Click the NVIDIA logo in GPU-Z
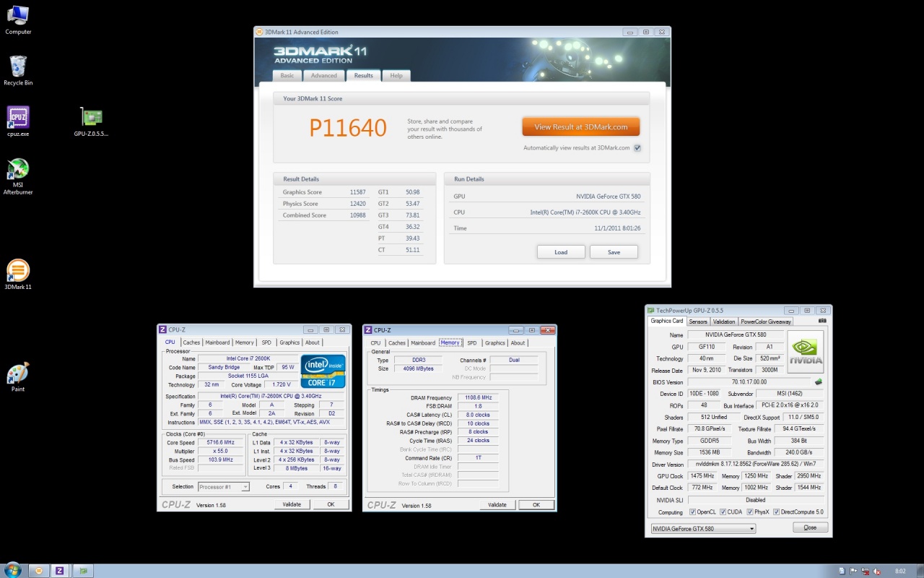The height and width of the screenshot is (578, 924). point(805,352)
